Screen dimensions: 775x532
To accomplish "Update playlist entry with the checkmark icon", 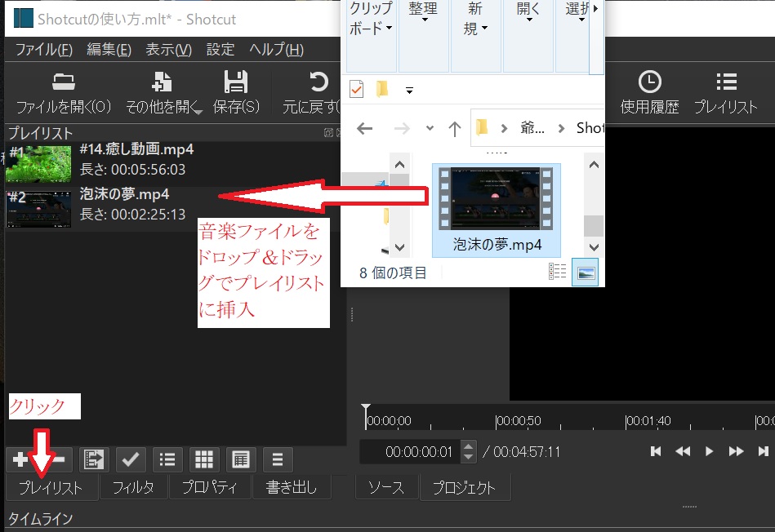I will 131,459.
